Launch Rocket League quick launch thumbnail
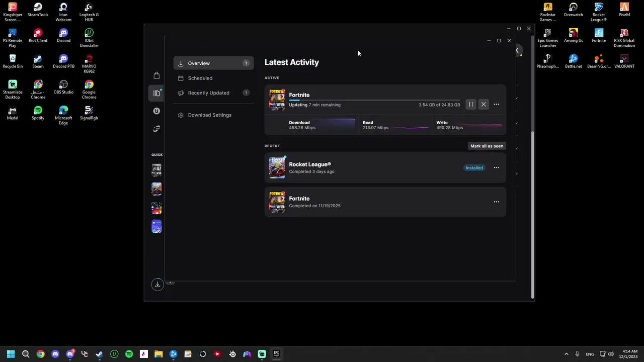 pos(156,189)
